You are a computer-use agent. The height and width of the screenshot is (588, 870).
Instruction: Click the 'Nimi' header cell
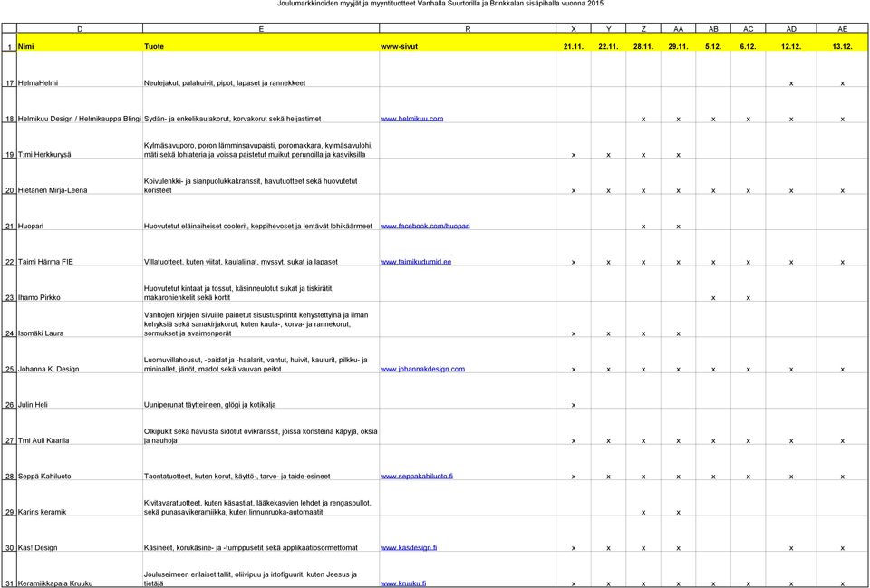pos(80,43)
